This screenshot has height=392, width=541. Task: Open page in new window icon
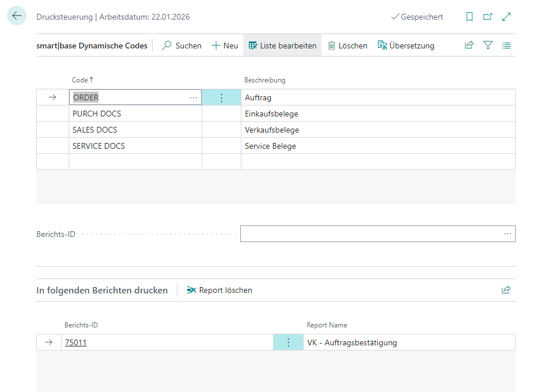488,17
